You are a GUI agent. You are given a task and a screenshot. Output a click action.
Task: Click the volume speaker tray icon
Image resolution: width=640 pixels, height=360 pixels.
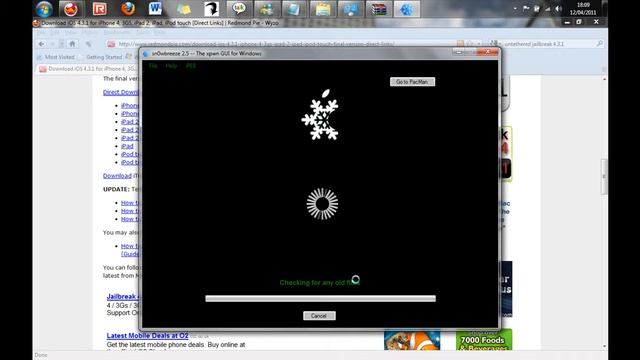[558, 9]
